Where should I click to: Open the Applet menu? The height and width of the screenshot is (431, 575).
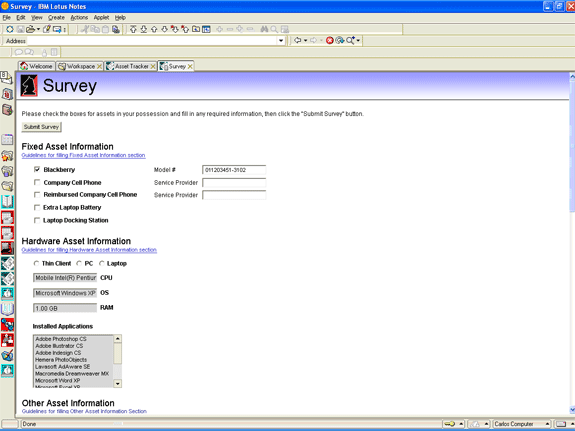tap(101, 17)
